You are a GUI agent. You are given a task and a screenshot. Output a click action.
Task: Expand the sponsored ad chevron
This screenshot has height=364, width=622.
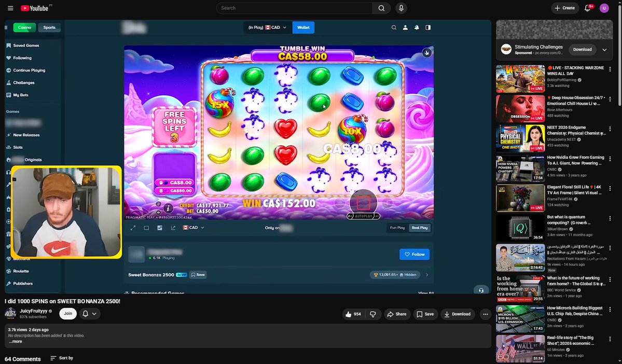pyautogui.click(x=604, y=50)
